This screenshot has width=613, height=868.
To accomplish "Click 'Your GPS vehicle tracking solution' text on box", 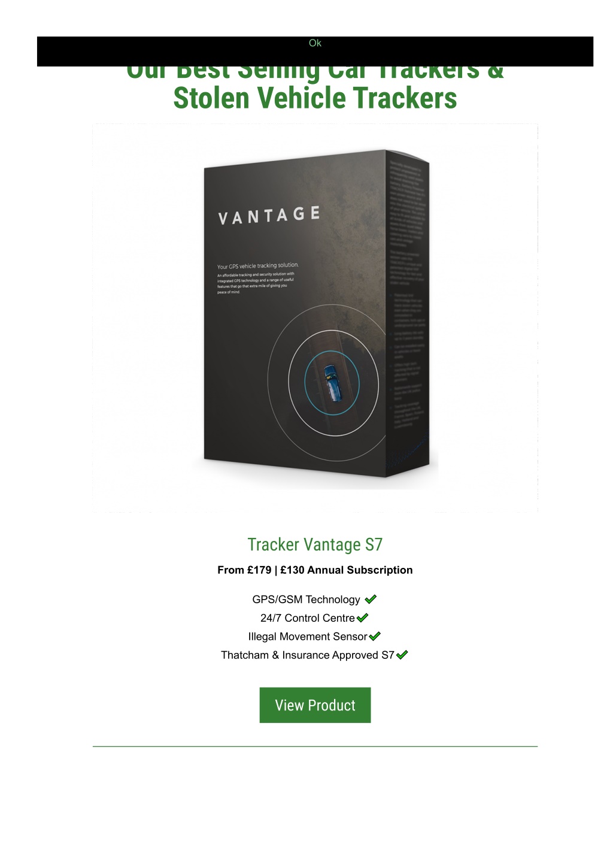I will 257,266.
